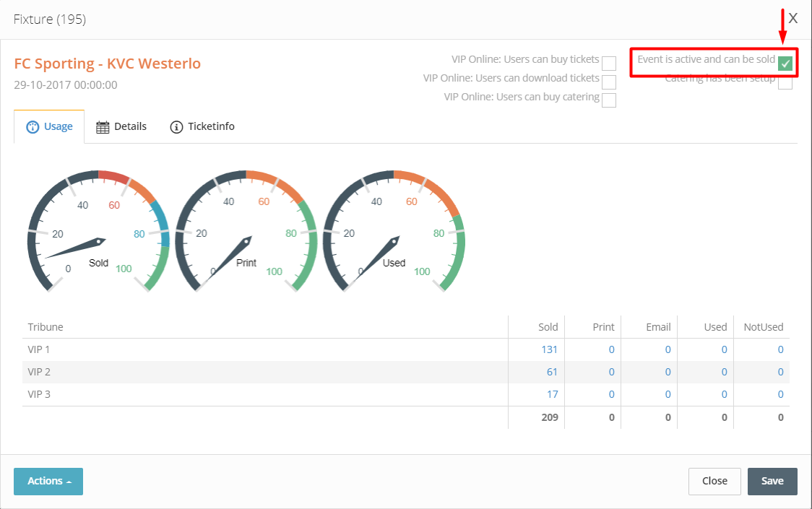Click the Email column header

(x=658, y=327)
